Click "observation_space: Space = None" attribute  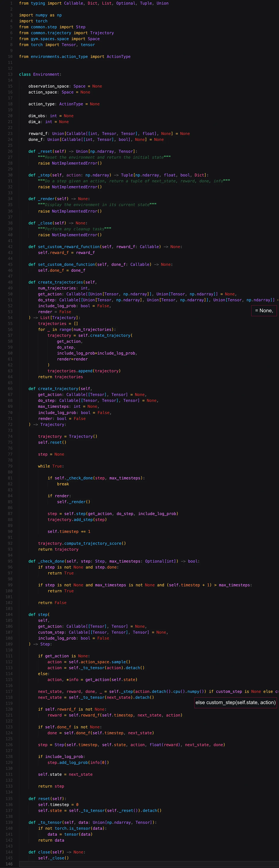pyautogui.click(x=65, y=86)
